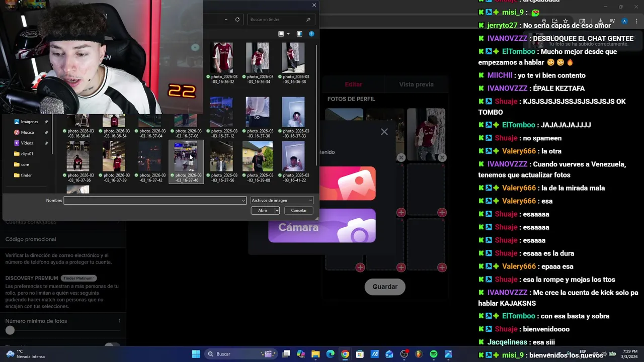The width and height of the screenshot is (644, 362).
Task: Expand the Nombre filename history dropdown
Action: (244, 201)
